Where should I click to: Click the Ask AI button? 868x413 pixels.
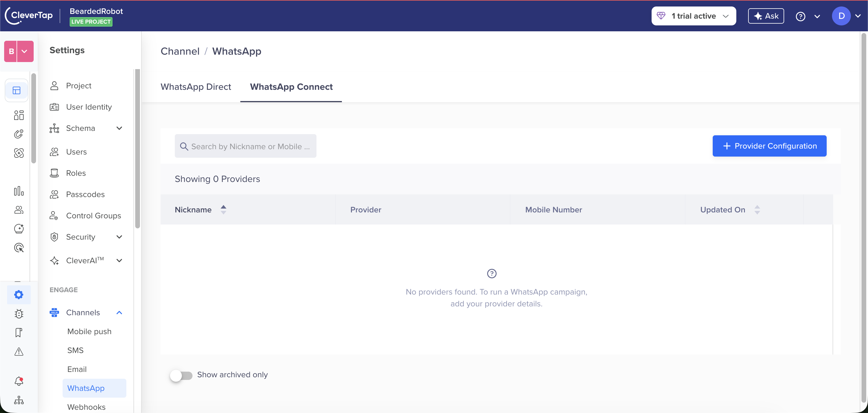pos(766,16)
